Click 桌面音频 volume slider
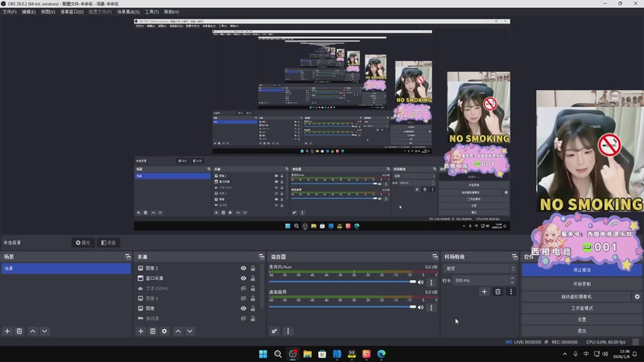The image size is (644, 362). point(343,307)
